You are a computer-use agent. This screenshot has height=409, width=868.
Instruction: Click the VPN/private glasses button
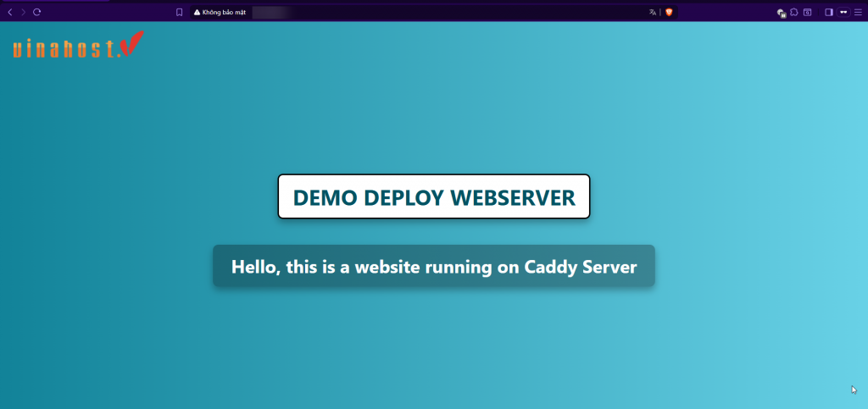pyautogui.click(x=843, y=13)
